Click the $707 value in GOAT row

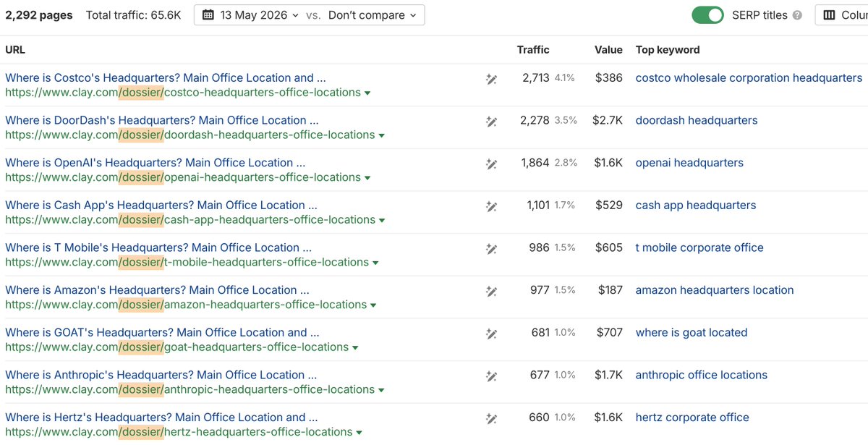609,332
